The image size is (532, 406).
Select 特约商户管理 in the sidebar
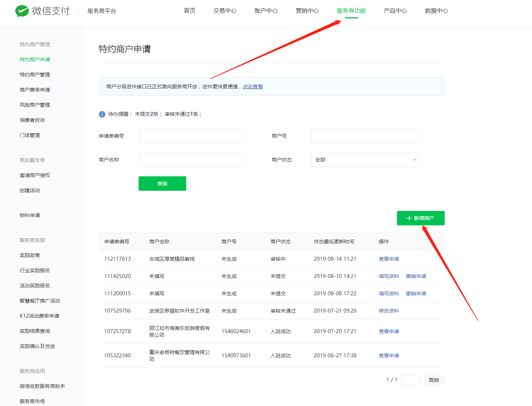(x=35, y=75)
